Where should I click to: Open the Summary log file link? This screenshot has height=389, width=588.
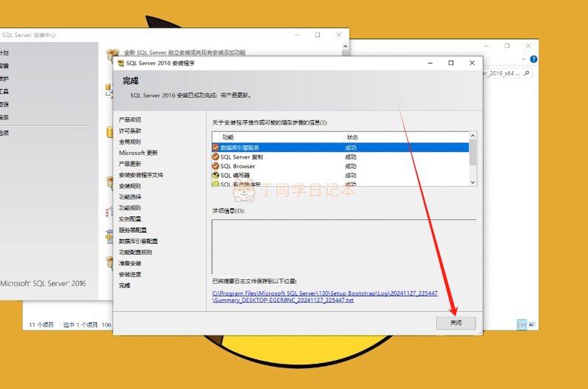[325, 296]
